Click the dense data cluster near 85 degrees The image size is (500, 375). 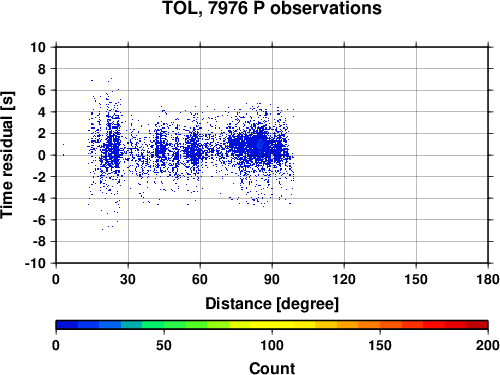[260, 145]
